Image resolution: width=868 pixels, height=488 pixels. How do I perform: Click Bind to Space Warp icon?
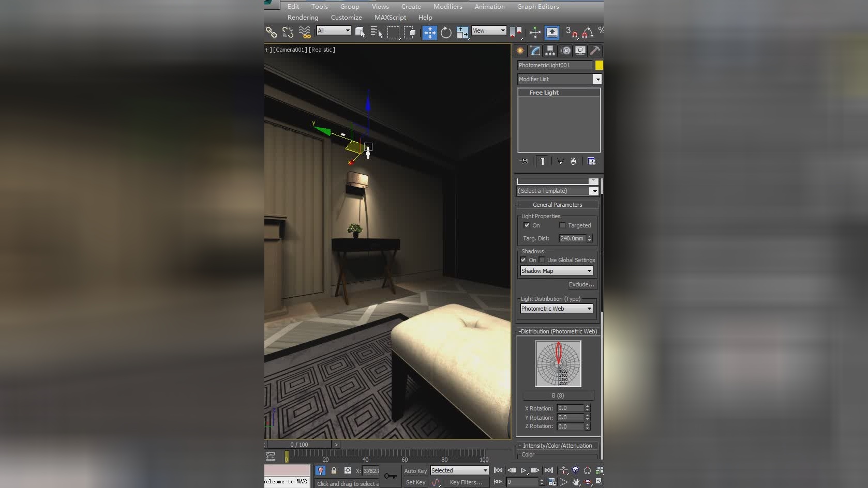pyautogui.click(x=305, y=33)
